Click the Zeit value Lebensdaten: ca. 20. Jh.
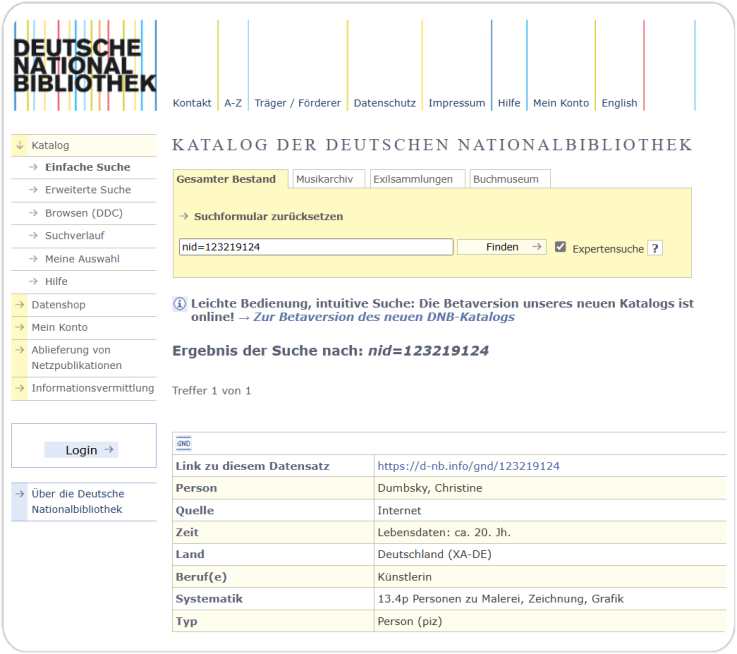737x654 pixels. point(444,532)
